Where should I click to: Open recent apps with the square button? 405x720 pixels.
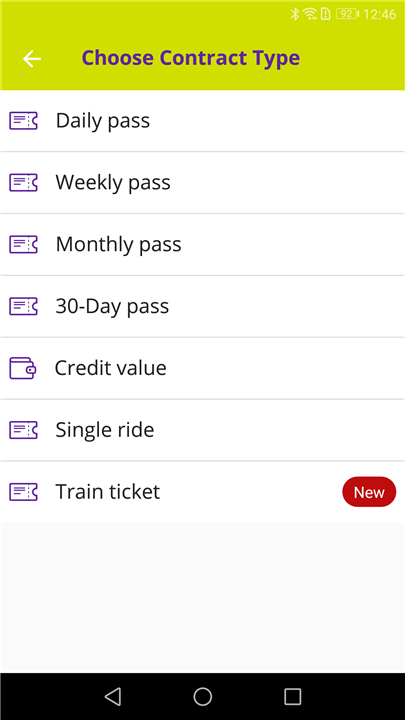click(292, 697)
